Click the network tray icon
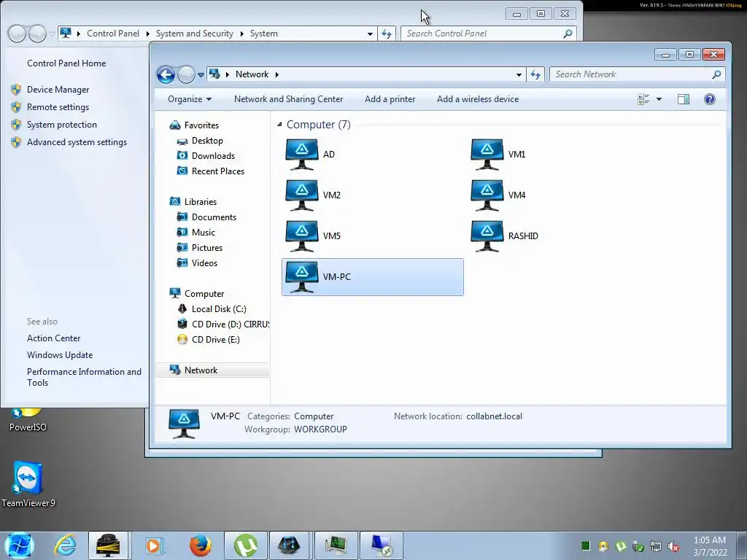 (656, 546)
